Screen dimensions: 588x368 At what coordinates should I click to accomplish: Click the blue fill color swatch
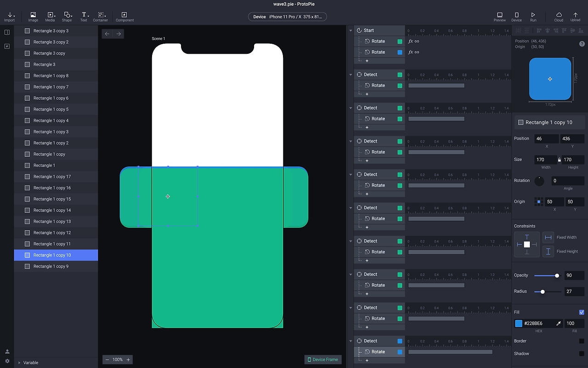(519, 323)
